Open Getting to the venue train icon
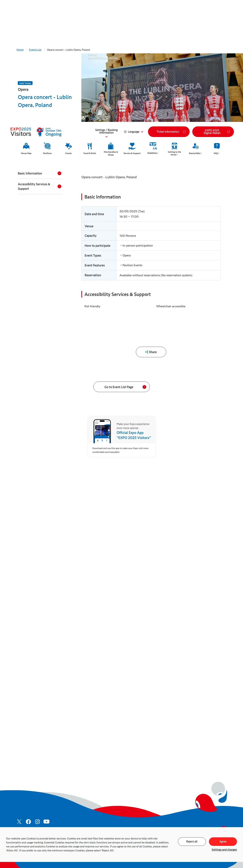Viewport: 243px width, 868px height. tap(174, 146)
